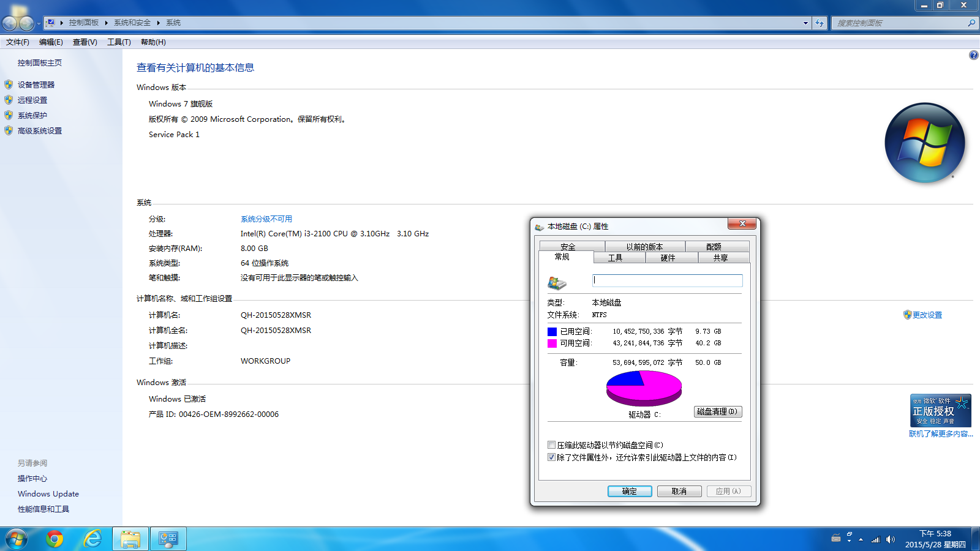
Task: Click control panel icon in address bar
Action: click(x=51, y=23)
